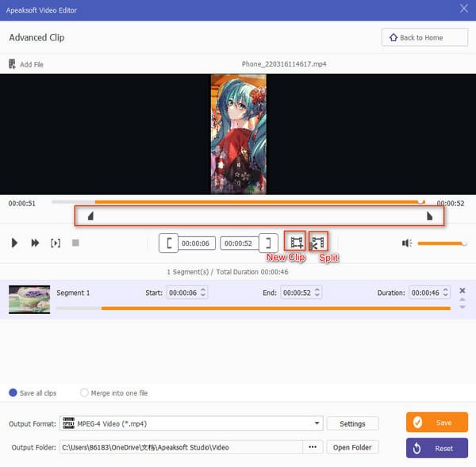The height and width of the screenshot is (467, 476).
Task: Click Segment 1 Start time field
Action: coord(187,293)
